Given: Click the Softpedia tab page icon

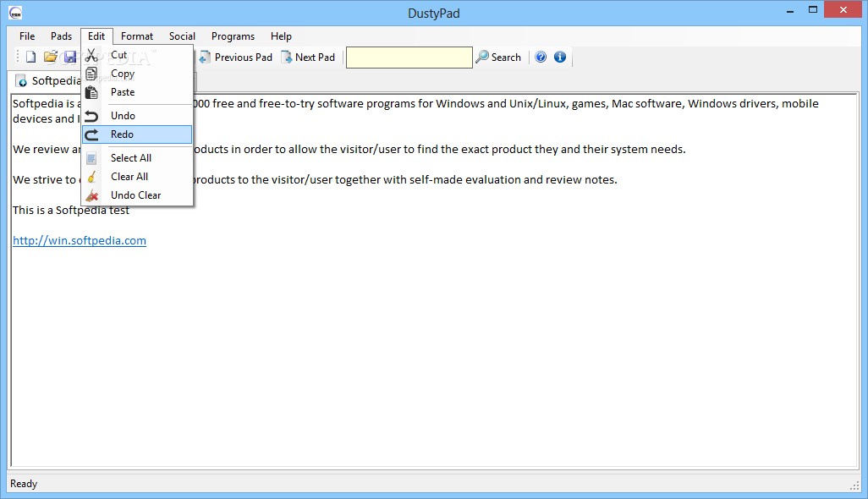Looking at the screenshot, I should 21,81.
